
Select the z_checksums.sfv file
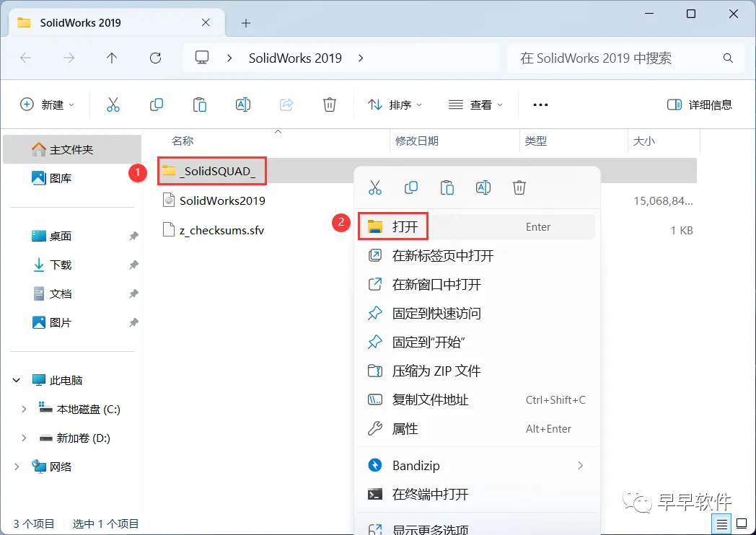[214, 230]
